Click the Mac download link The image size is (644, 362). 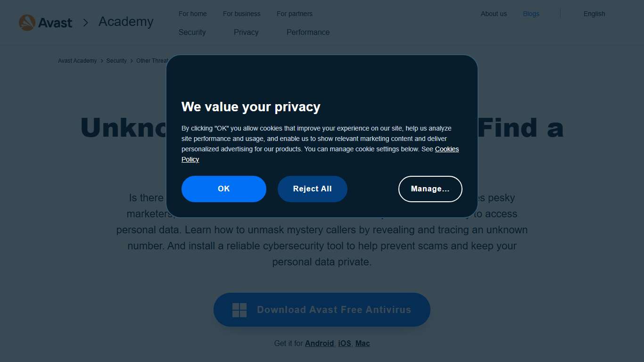[x=363, y=343]
